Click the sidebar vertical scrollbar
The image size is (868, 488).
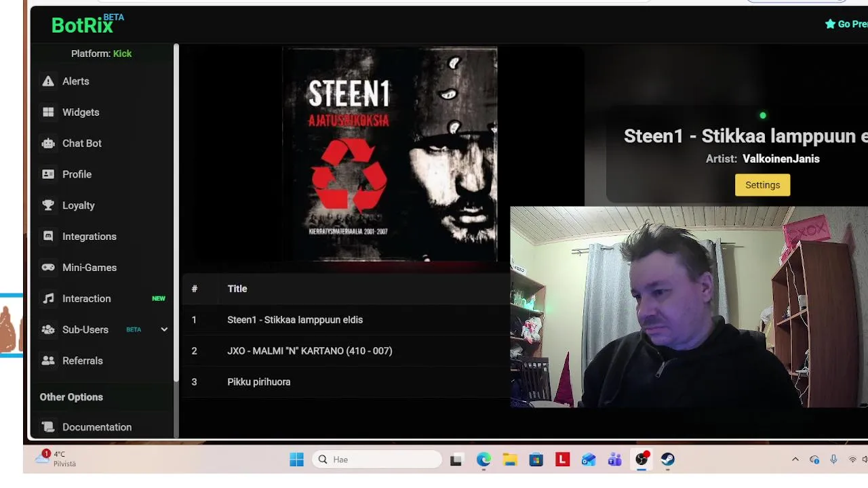pos(176,212)
